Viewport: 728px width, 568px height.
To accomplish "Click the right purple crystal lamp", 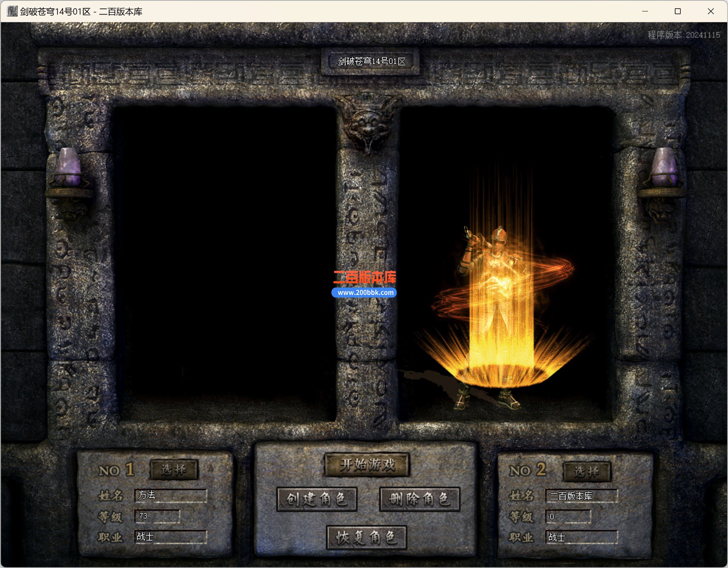I will tap(664, 168).
